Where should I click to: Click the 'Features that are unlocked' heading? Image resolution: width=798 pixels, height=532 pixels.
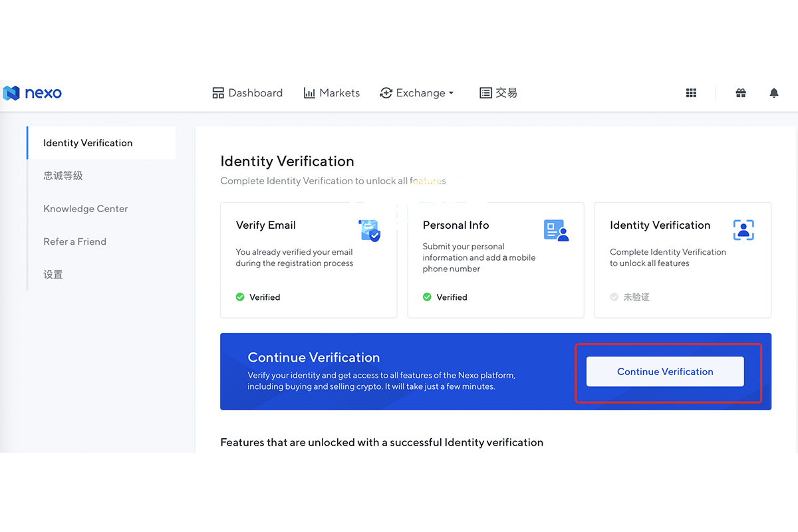(382, 442)
